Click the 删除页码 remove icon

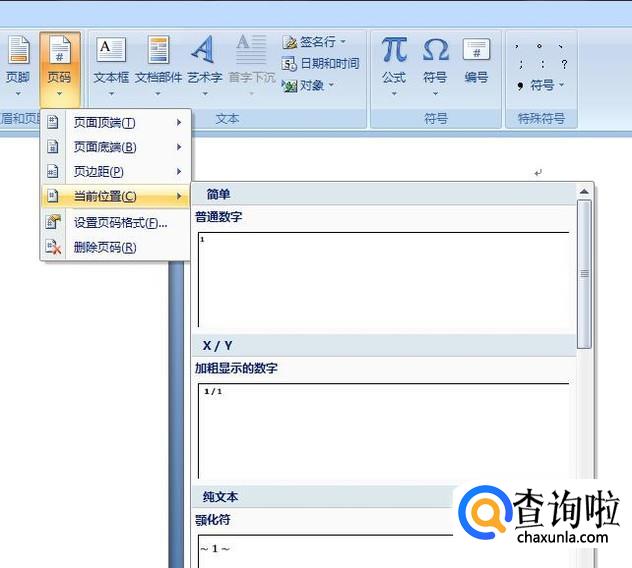click(53, 247)
